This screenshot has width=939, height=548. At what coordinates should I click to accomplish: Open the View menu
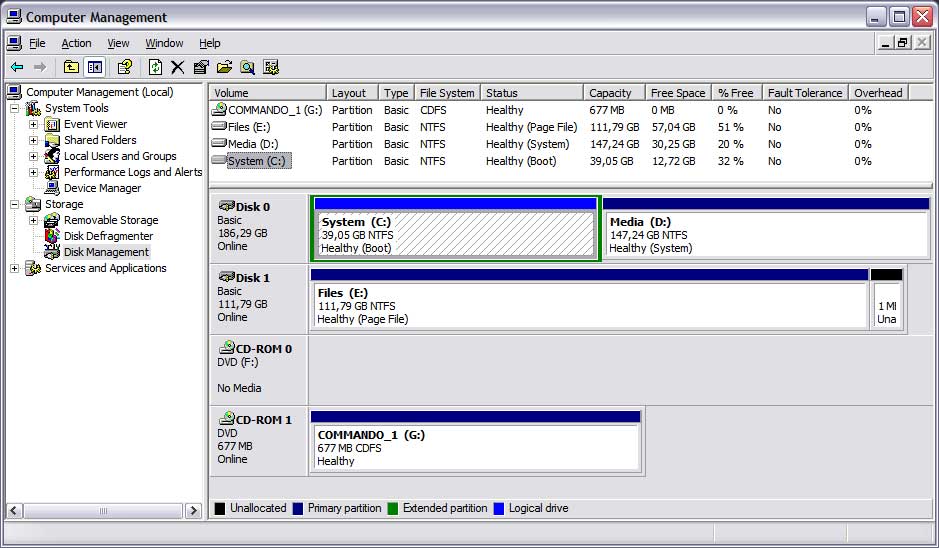click(118, 43)
